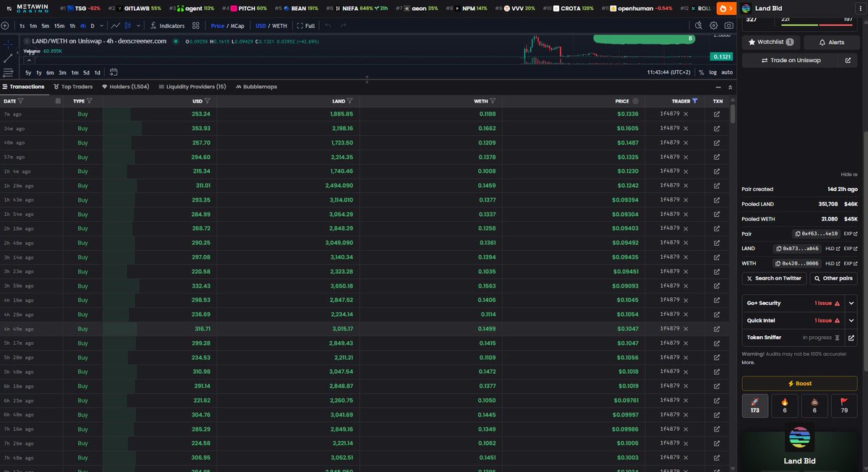Toggle chart fullscreen with Full button

tap(305, 25)
